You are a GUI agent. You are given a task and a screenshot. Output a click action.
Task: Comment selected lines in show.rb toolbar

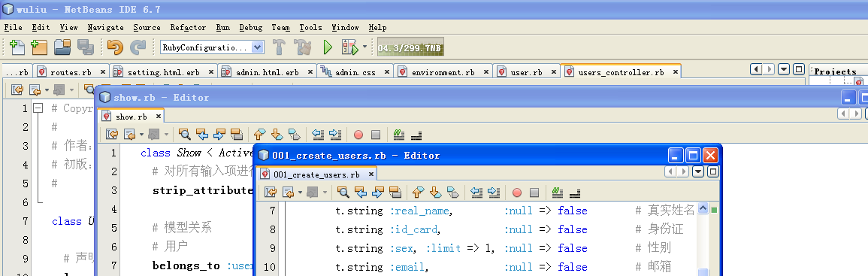tap(399, 134)
